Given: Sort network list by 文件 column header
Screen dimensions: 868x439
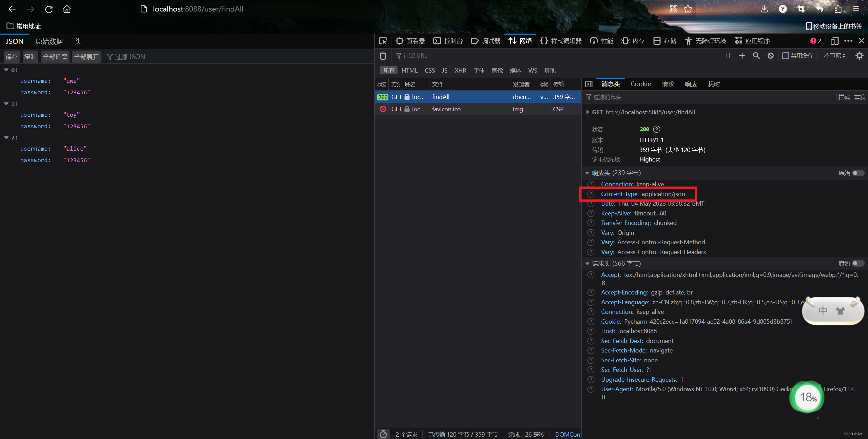Looking at the screenshot, I should [469, 84].
